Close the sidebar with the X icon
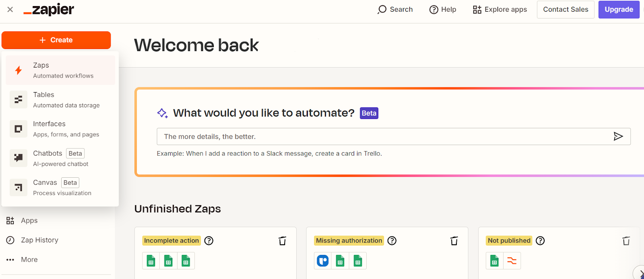Viewport: 644px width, 279px height. pyautogui.click(x=10, y=9)
